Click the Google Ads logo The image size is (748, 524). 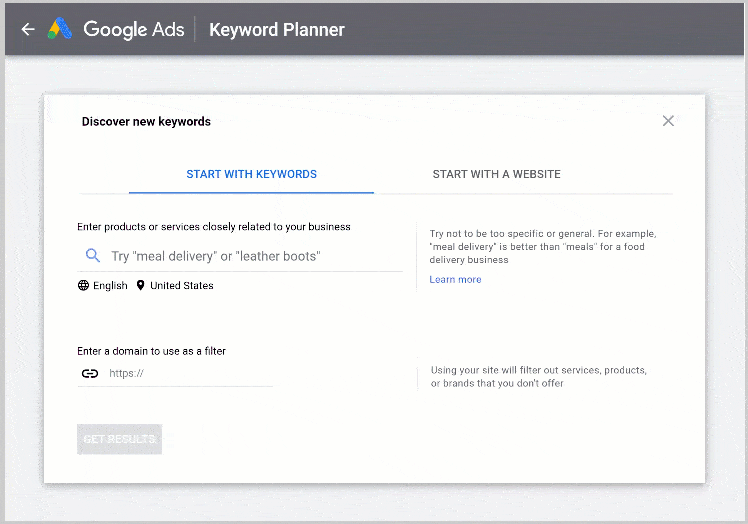click(x=60, y=29)
